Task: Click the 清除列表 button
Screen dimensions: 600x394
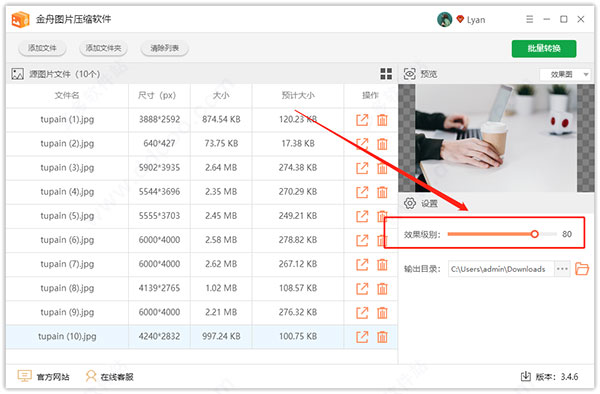Action: click(165, 48)
